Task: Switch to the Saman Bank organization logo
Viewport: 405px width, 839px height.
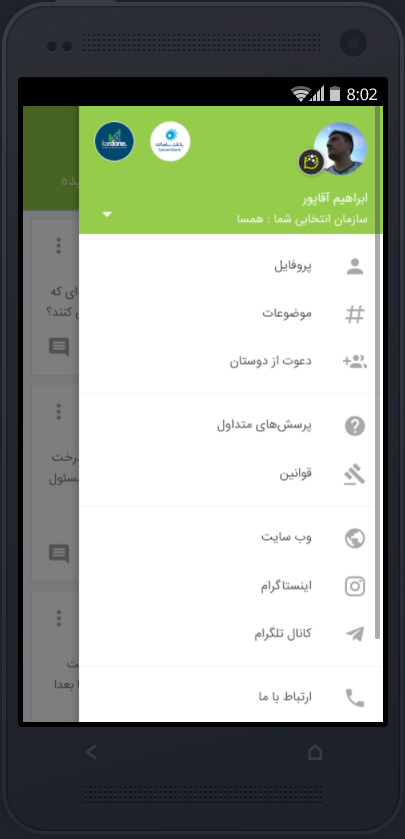Action: [x=170, y=141]
